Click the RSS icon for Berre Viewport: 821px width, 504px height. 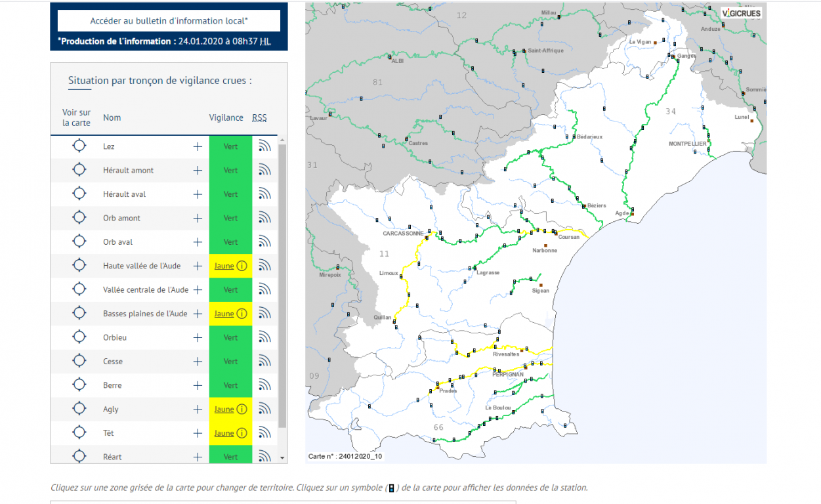pos(264,385)
